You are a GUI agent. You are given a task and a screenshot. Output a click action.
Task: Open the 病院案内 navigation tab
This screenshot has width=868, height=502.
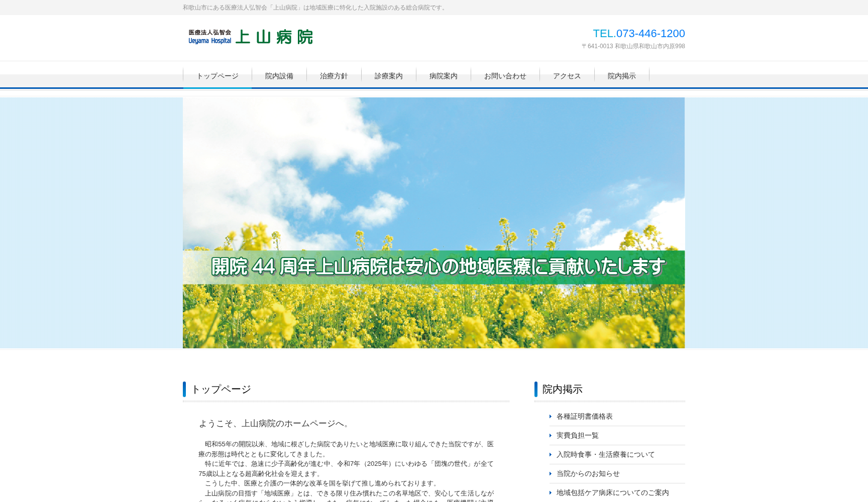[x=443, y=76]
